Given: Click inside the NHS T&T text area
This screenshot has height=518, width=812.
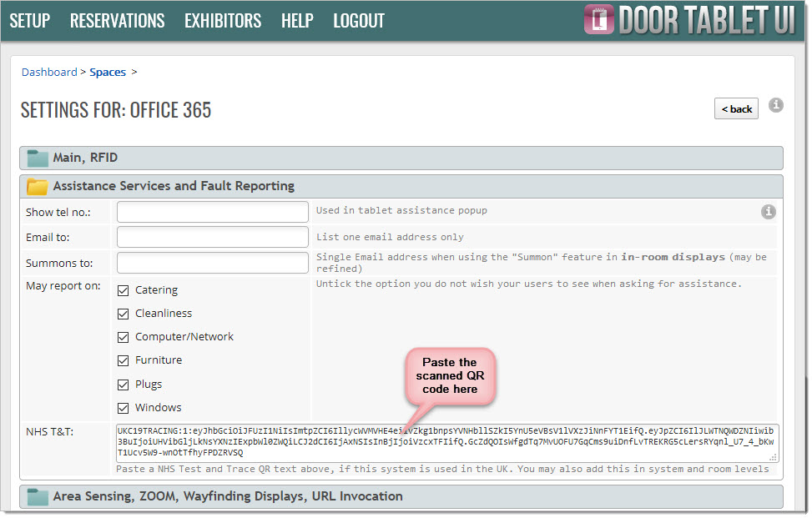Looking at the screenshot, I should click(447, 443).
